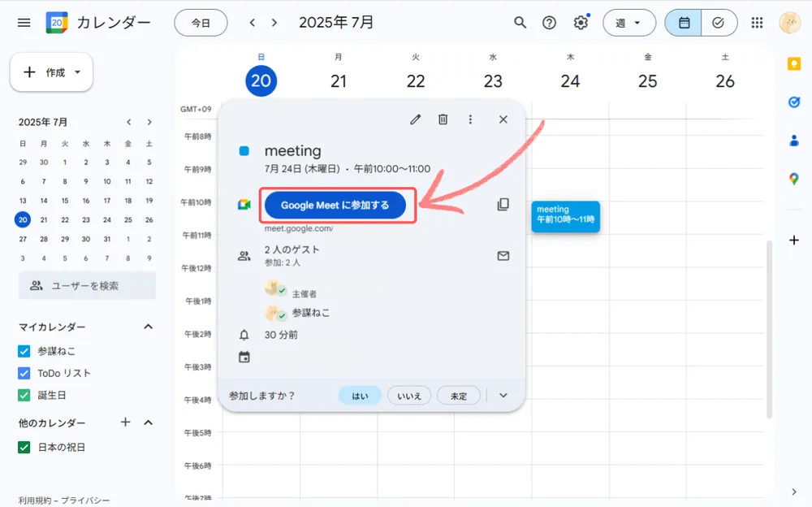Edit the meeting event with pencil icon
The width and height of the screenshot is (812, 507).
pos(415,119)
